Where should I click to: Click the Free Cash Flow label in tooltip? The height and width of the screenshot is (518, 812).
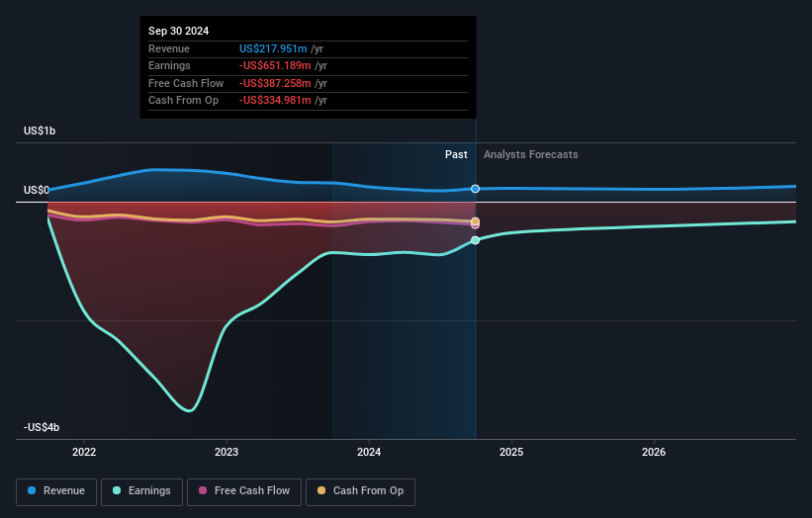(186, 83)
